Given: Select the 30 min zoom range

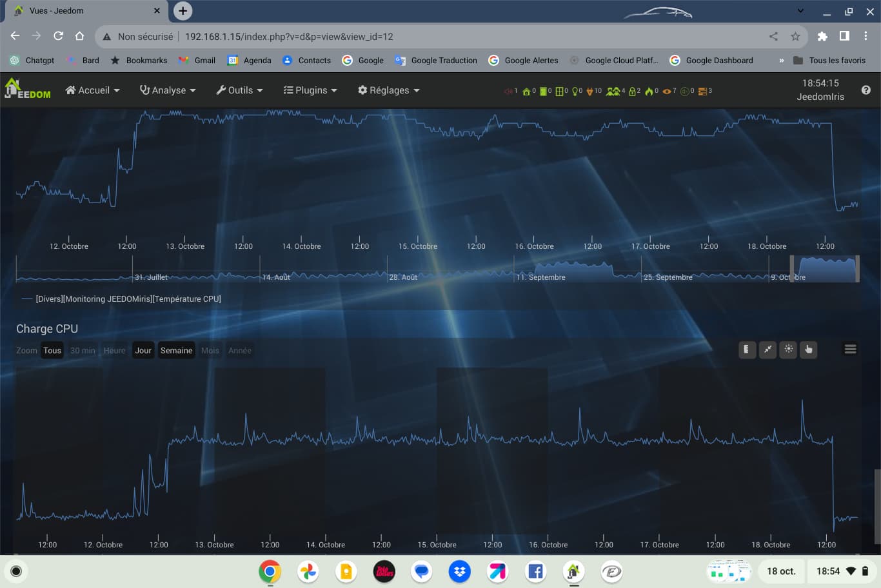Looking at the screenshot, I should point(83,350).
